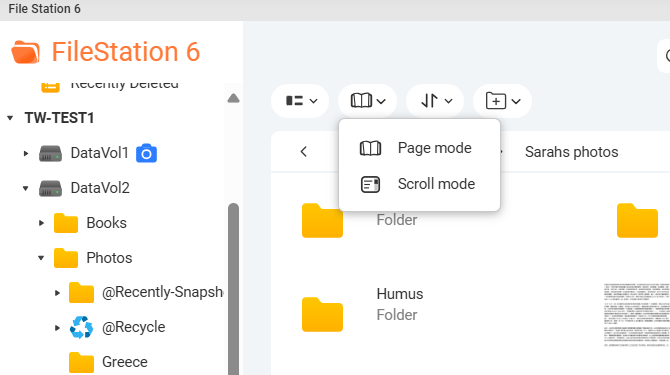Expand the Books folder arrow
The height and width of the screenshot is (375, 670).
(41, 223)
